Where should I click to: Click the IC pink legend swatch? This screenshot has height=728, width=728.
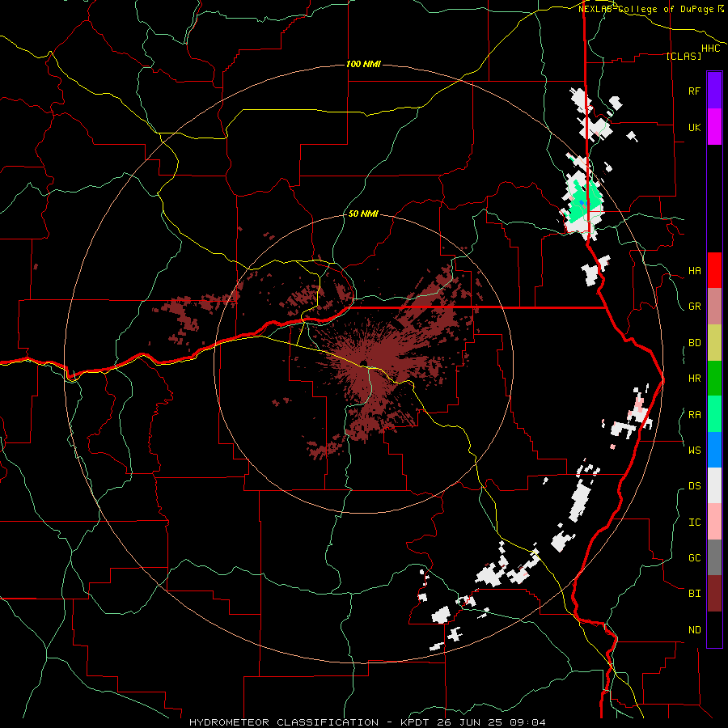pos(714,522)
